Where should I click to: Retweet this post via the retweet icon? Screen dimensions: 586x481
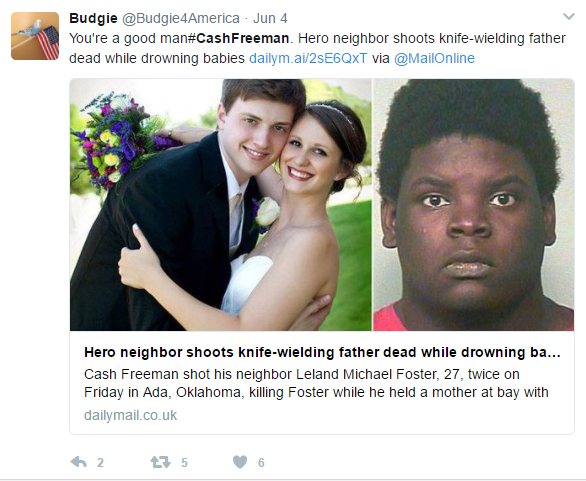point(160,462)
